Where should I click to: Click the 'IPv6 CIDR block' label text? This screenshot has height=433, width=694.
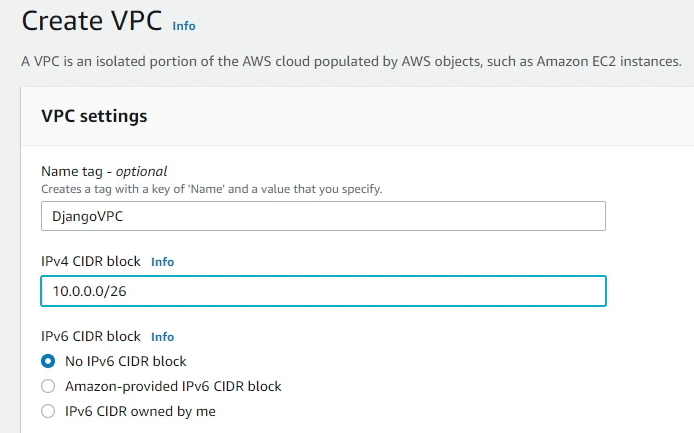[92, 337]
